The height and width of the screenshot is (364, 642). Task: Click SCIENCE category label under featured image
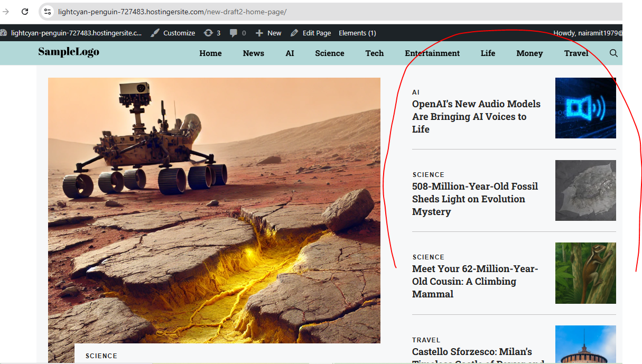click(x=101, y=356)
